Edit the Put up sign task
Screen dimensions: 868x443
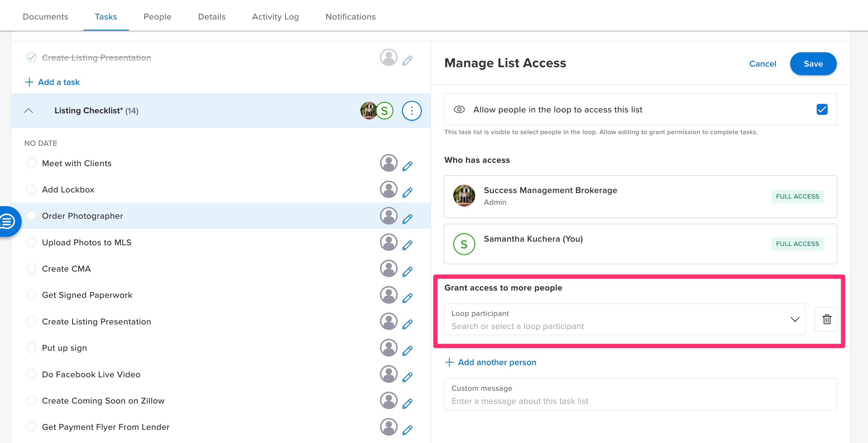(x=407, y=350)
